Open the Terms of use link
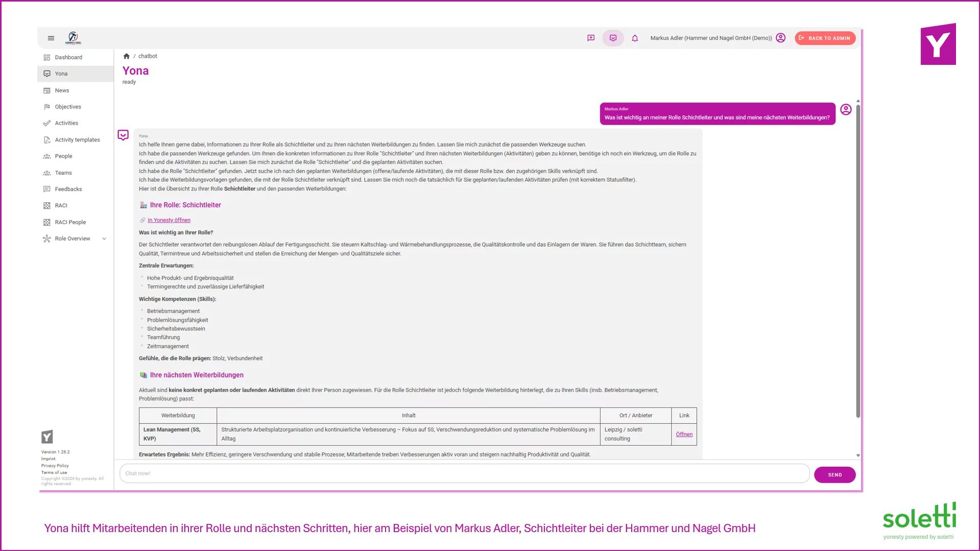 (x=54, y=473)
